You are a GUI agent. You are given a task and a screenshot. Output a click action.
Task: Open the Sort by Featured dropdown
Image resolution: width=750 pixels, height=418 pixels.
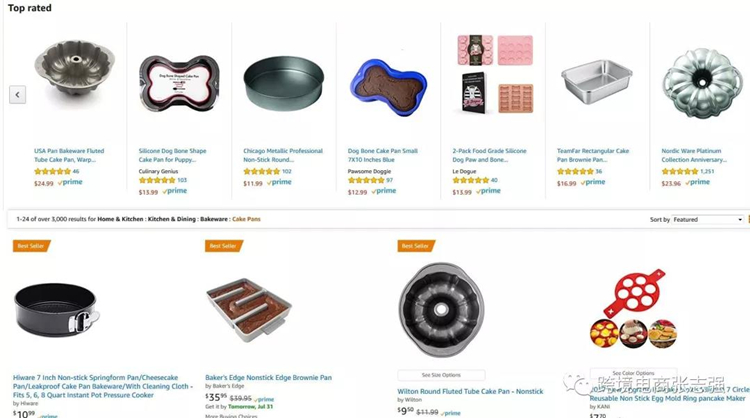(709, 219)
